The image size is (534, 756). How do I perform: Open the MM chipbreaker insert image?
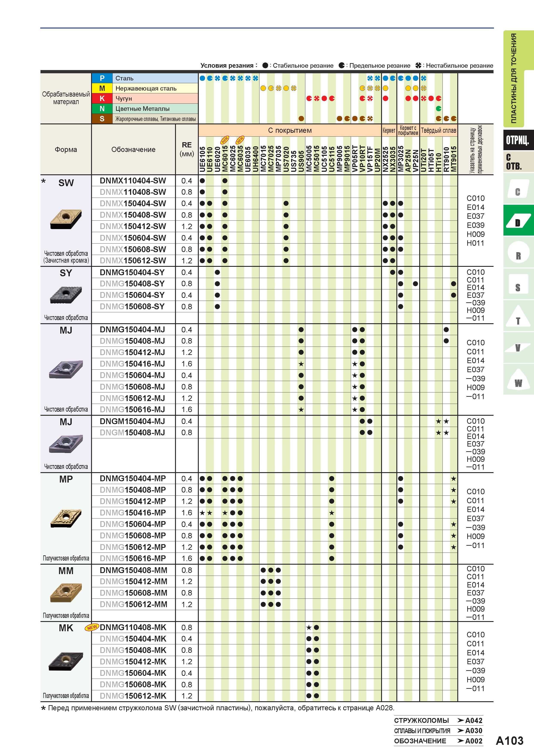[x=66, y=593]
